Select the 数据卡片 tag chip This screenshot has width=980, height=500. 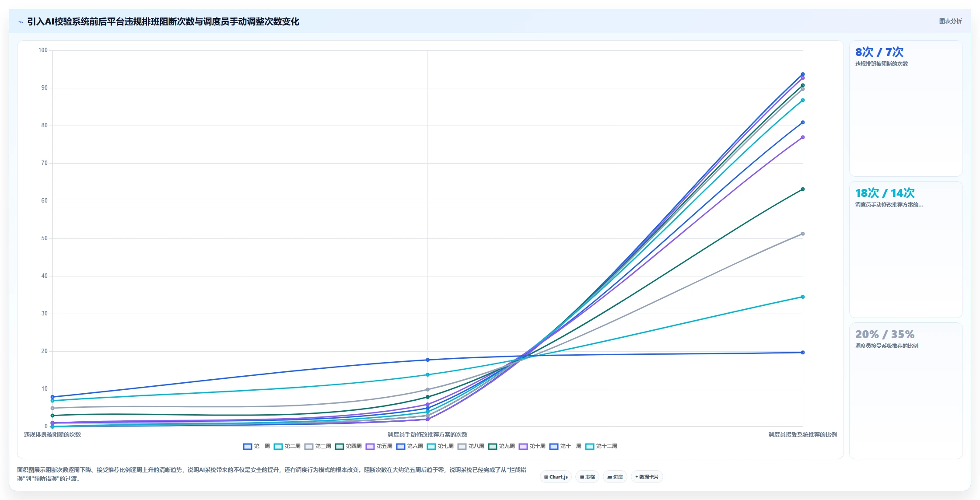click(647, 477)
